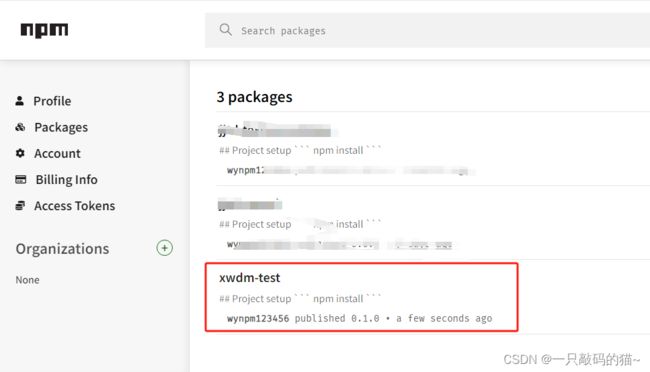Screen dimensions: 650x372
Task: Open the xwdm-test package link
Action: point(250,277)
